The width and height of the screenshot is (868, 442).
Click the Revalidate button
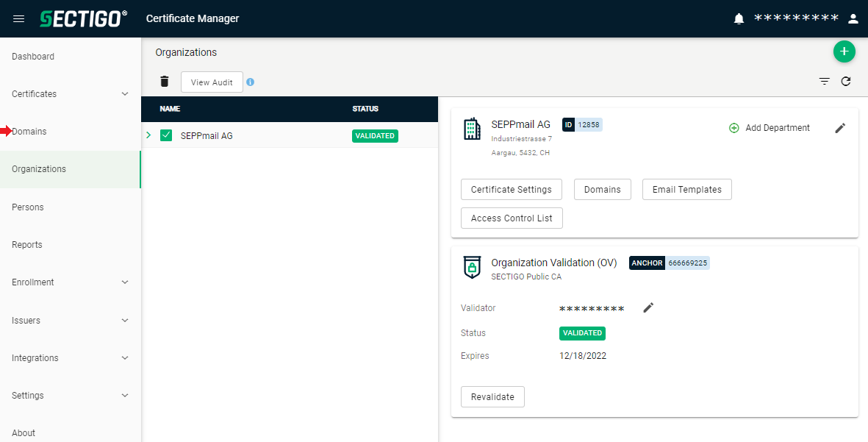[492, 397]
